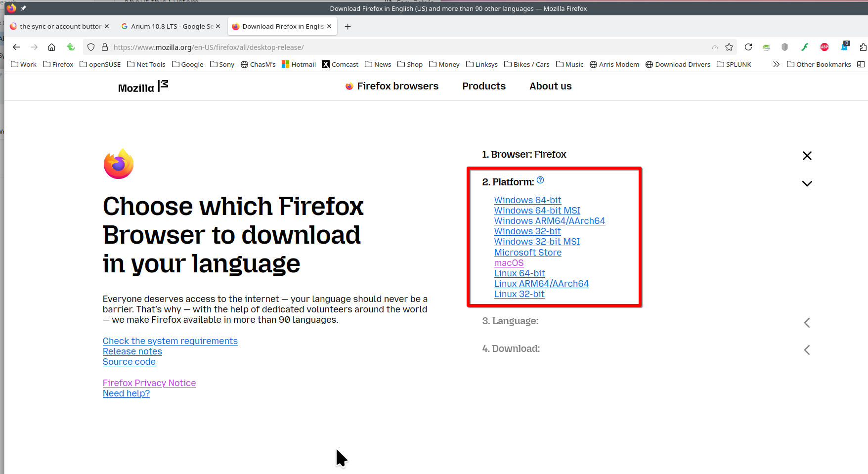
Task: Open the Other Bookmarks folder
Action: [819, 64]
